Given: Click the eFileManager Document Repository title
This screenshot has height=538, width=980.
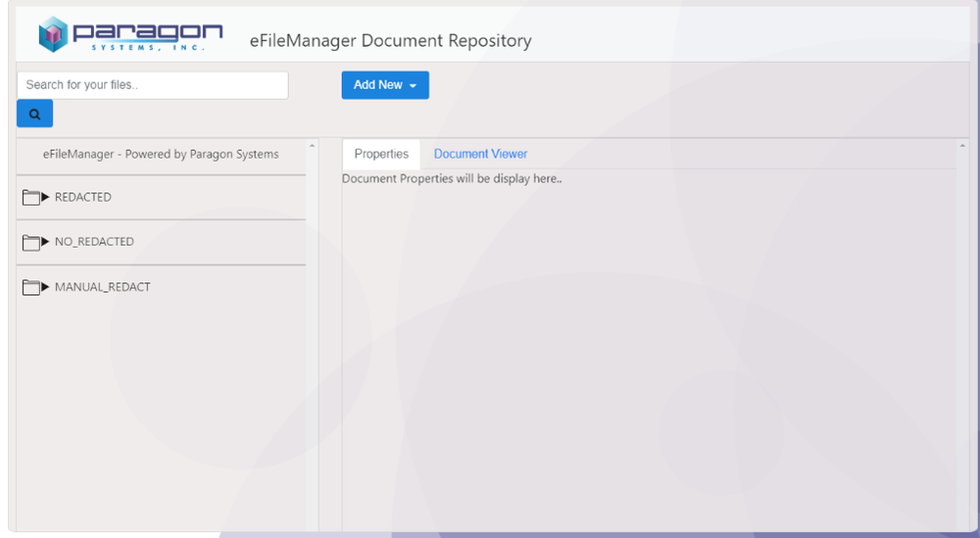Looking at the screenshot, I should point(391,40).
